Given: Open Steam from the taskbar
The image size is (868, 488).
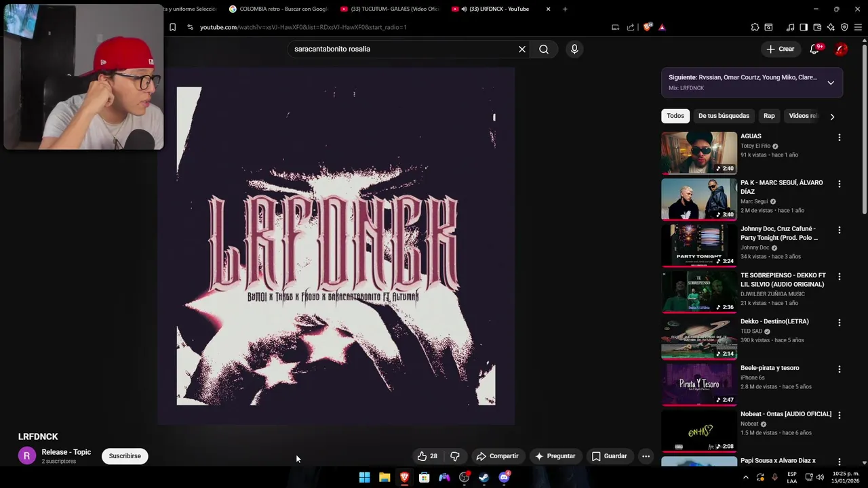Looking at the screenshot, I should click(x=484, y=477).
